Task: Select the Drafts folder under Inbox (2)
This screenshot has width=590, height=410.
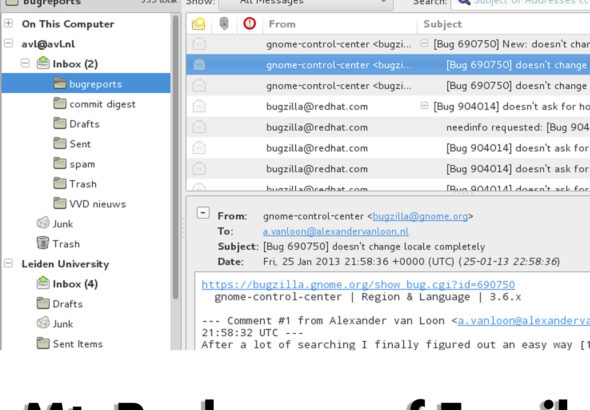Action: [x=84, y=124]
